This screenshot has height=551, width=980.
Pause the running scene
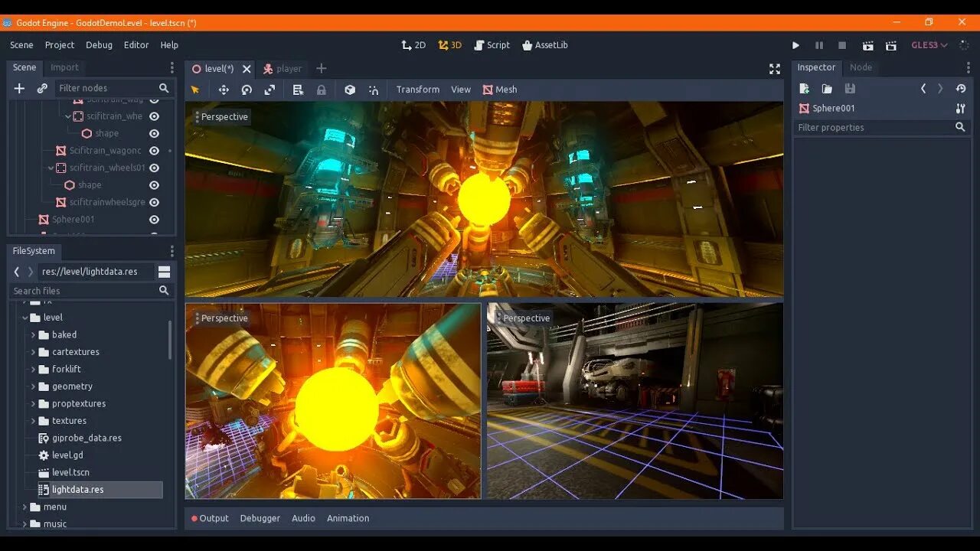point(819,46)
